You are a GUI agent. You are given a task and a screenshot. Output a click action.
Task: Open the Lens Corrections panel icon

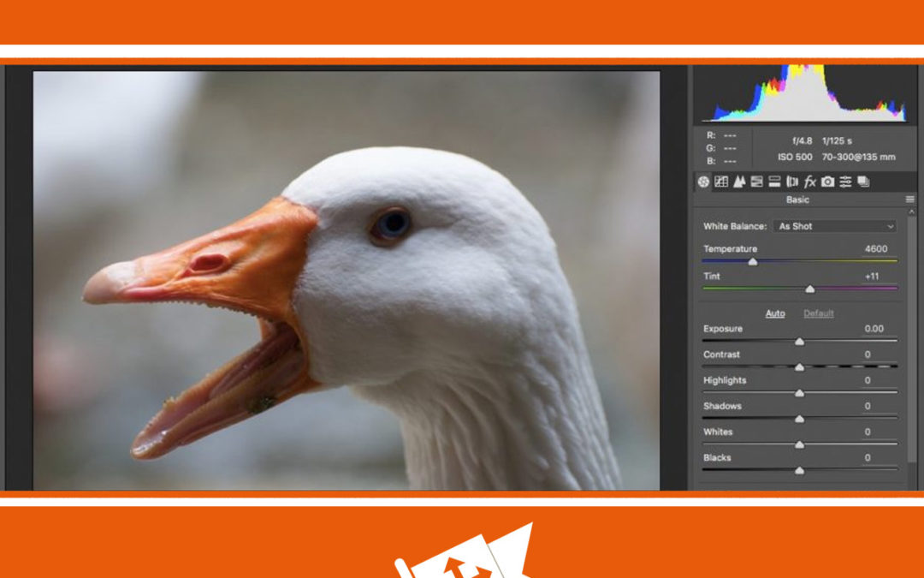pyautogui.click(x=792, y=182)
